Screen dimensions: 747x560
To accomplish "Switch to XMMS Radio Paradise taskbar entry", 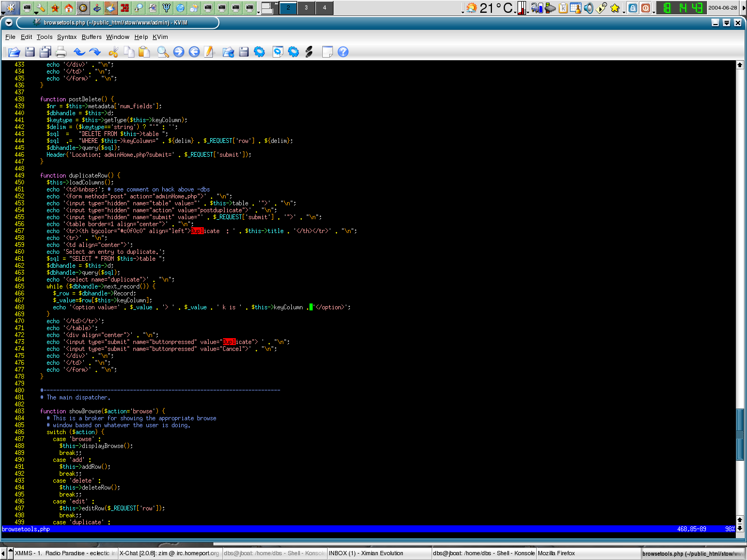I will [65, 553].
